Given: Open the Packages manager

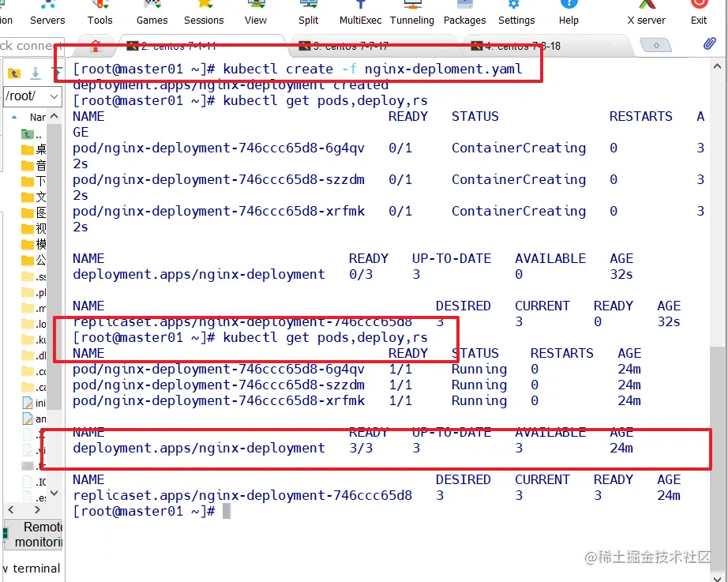Looking at the screenshot, I should click(x=465, y=13).
